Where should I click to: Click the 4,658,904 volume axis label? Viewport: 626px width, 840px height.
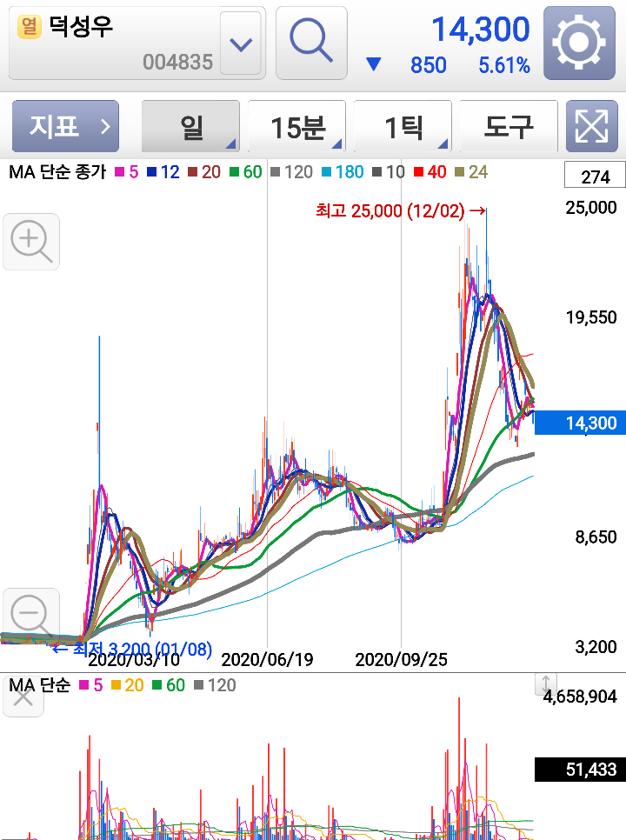[580, 697]
